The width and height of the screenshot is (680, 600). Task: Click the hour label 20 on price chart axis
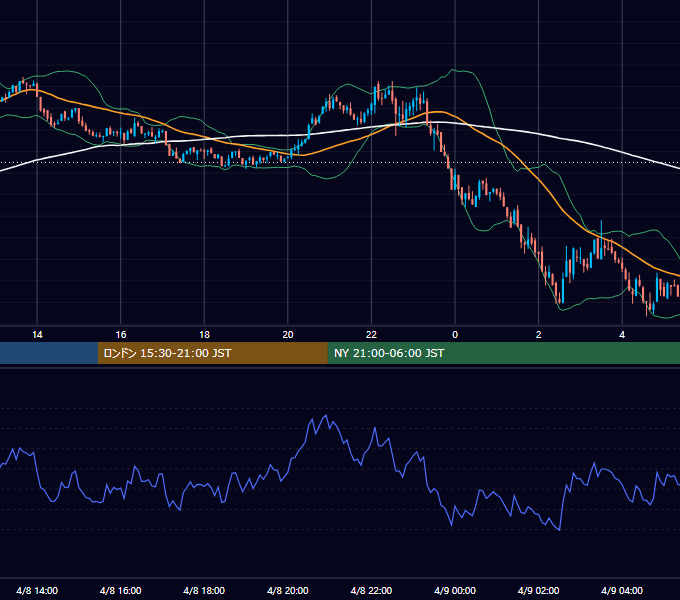[288, 335]
